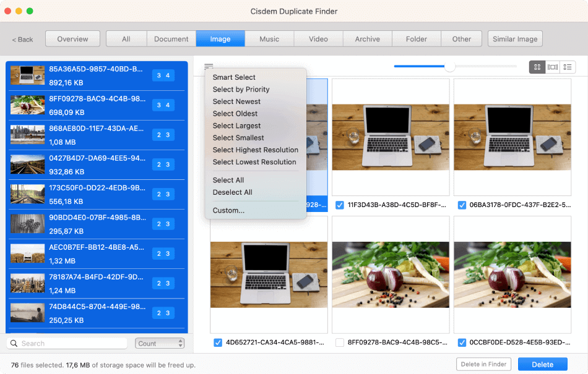Click the search magnifier icon
588x374 pixels.
[x=14, y=342]
